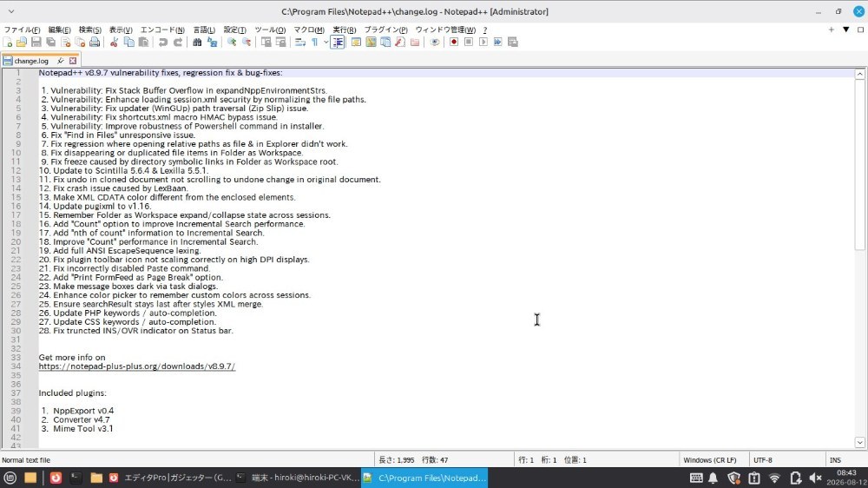Open the User Defined Language icon
The image size is (868, 488).
click(x=356, y=42)
